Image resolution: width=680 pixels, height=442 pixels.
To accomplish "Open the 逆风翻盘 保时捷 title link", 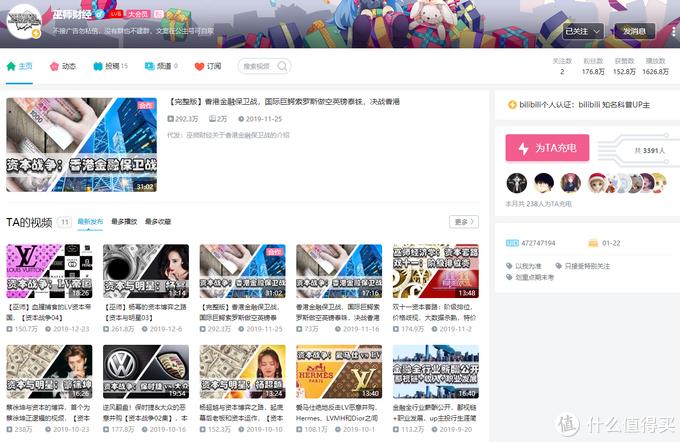I will [x=145, y=413].
